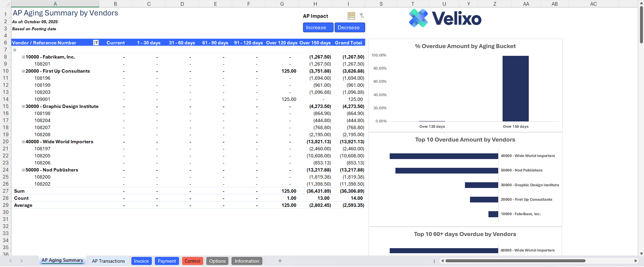Open the AP Transactions sheet tab
Image resolution: width=644 pixels, height=267 pixels.
coord(108,261)
